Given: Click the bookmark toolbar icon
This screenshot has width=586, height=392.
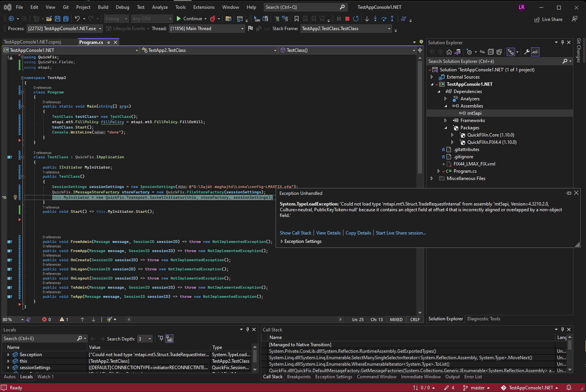Looking at the screenshot, I should (297, 19).
